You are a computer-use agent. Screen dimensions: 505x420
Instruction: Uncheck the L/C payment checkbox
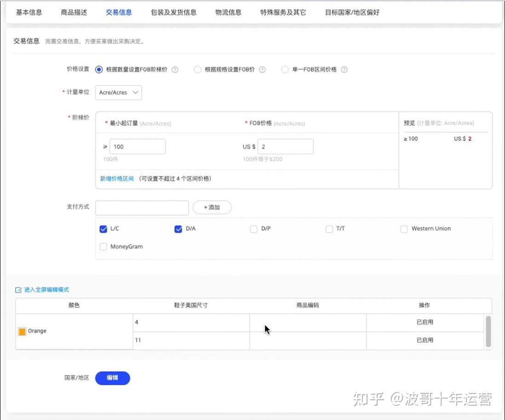point(103,229)
